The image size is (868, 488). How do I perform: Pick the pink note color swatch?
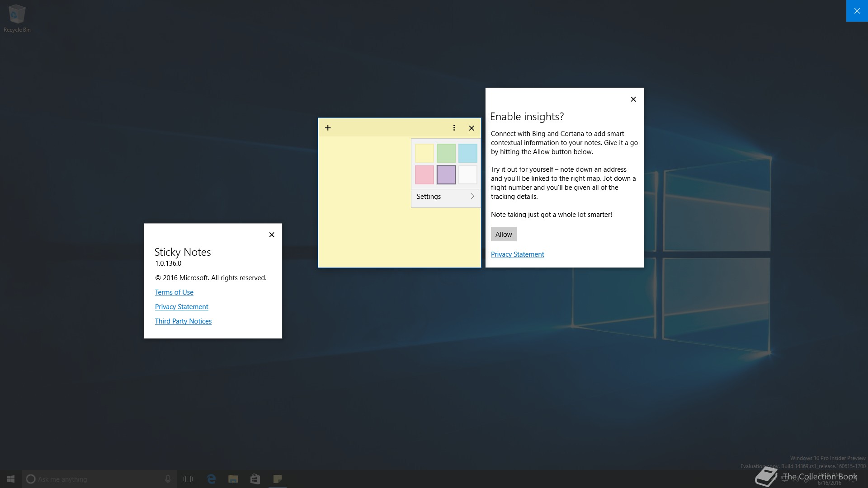point(425,175)
